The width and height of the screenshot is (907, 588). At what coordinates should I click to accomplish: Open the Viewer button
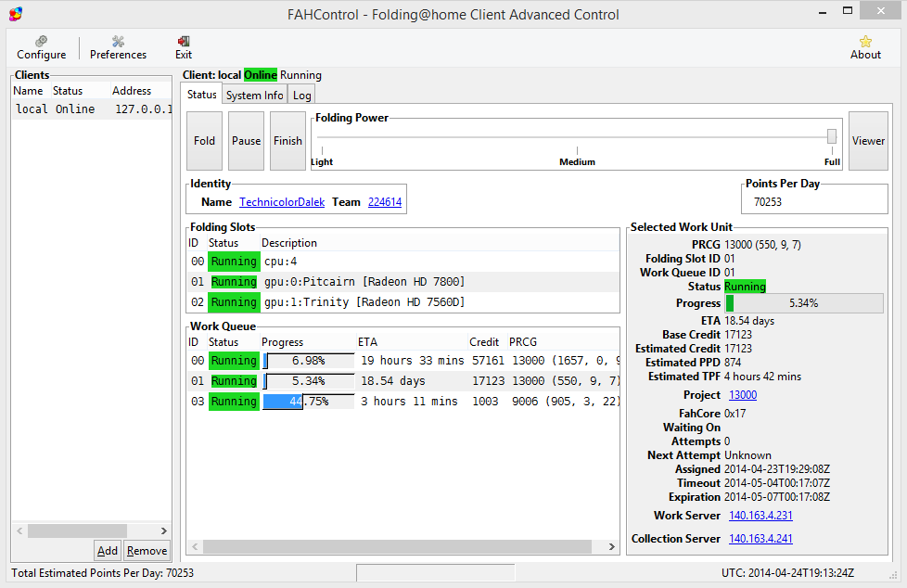pos(868,141)
